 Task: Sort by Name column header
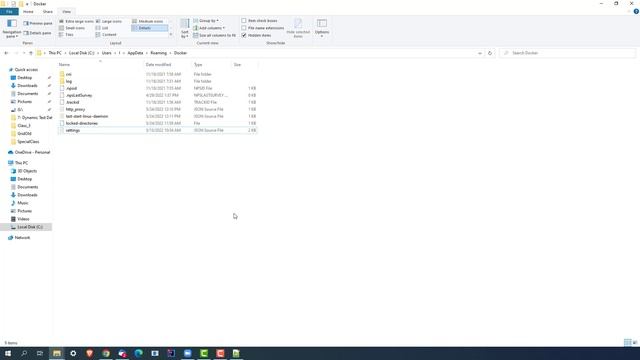coord(100,65)
